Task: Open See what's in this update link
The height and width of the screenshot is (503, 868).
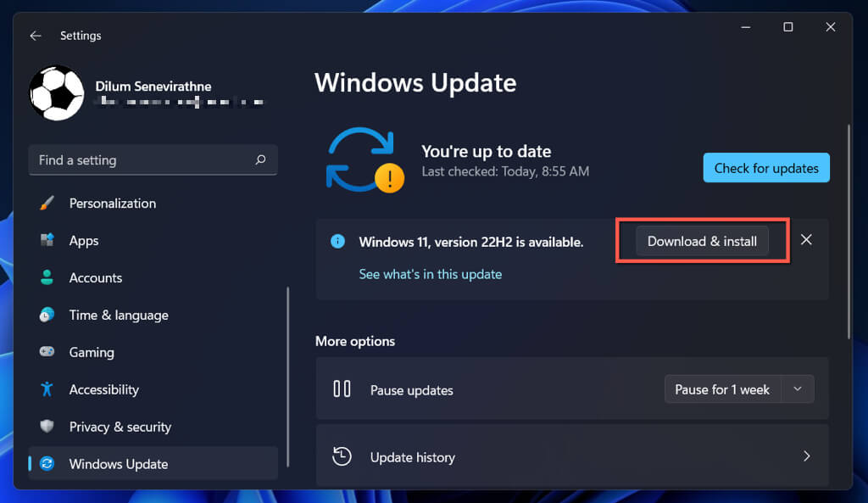Action: coord(430,274)
